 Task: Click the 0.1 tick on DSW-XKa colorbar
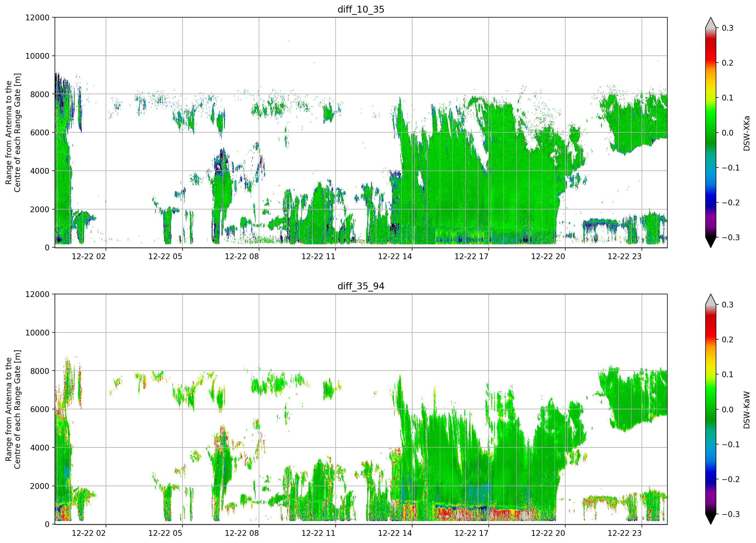(x=728, y=98)
